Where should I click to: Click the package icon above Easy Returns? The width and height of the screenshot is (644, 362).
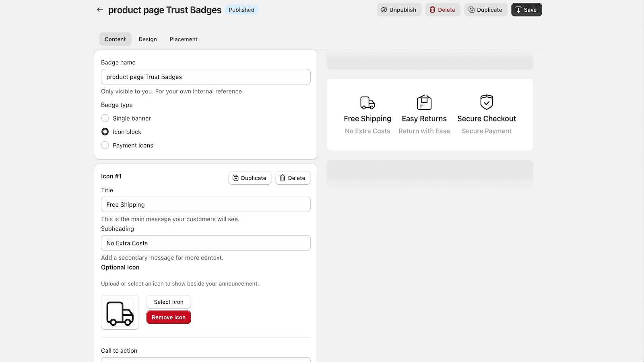pyautogui.click(x=424, y=102)
